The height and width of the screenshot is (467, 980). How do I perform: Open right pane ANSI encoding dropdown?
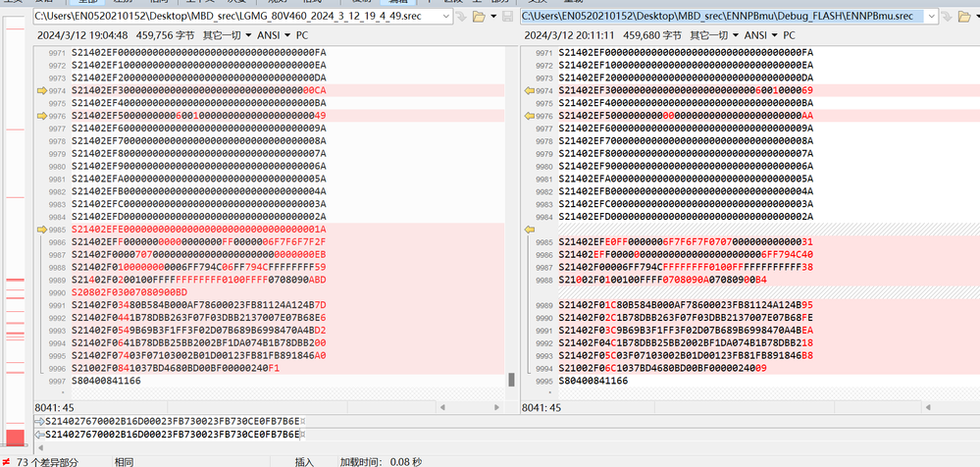point(760,35)
